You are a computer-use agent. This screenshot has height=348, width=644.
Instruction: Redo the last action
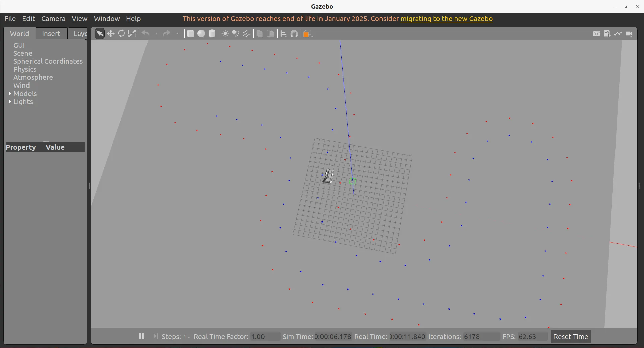(167, 34)
